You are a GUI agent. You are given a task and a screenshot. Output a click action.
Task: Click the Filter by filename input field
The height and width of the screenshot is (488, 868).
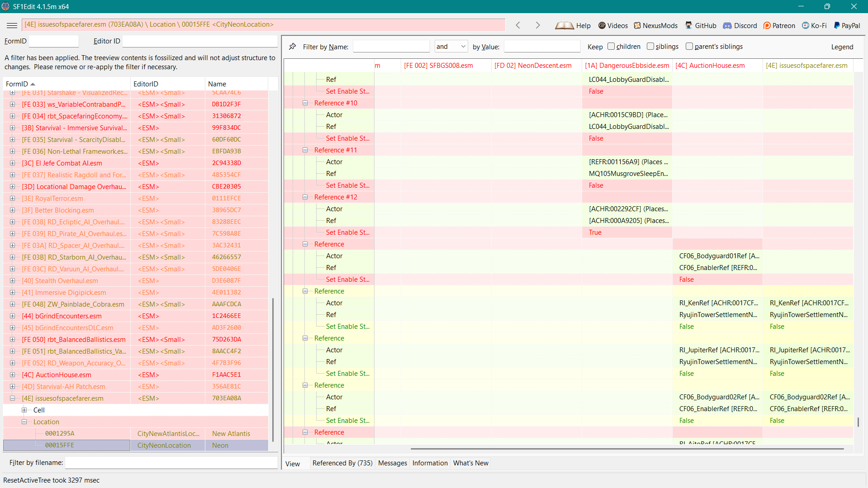point(171,462)
